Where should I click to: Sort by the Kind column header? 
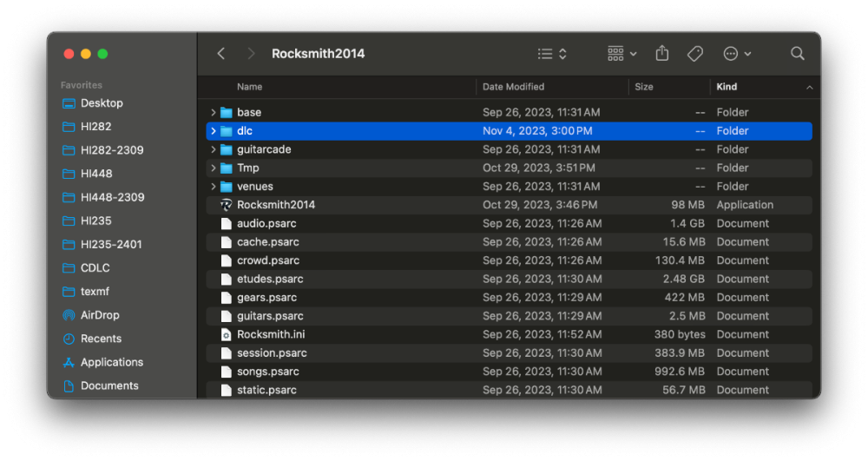pyautogui.click(x=727, y=87)
